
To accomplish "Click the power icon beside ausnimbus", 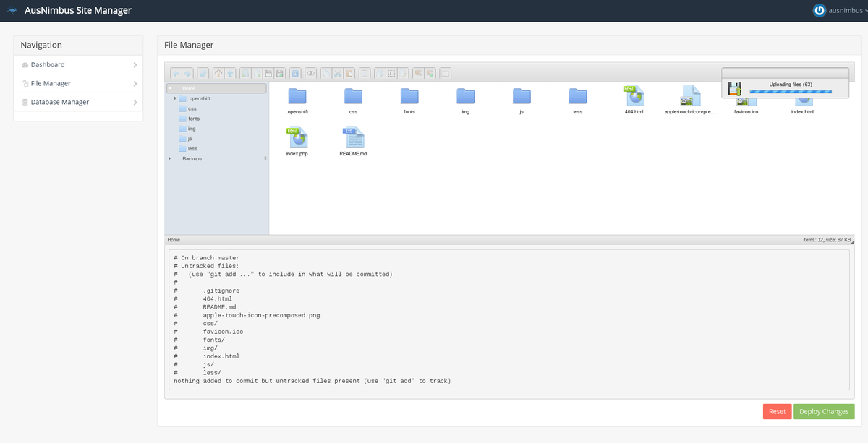I will click(819, 10).
